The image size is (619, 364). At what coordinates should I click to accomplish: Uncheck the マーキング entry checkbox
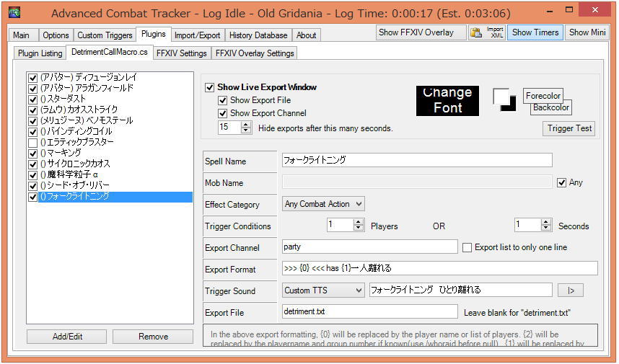[33, 154]
